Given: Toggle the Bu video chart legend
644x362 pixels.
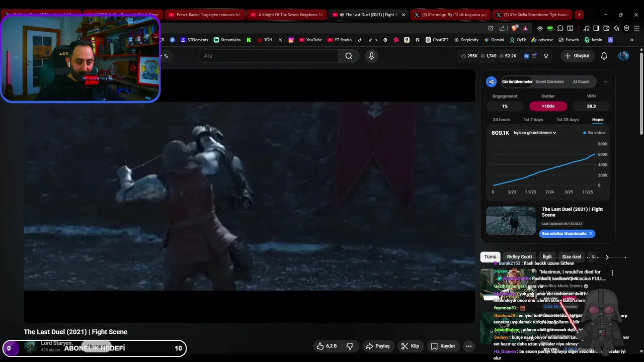Looking at the screenshot, I should (594, 133).
